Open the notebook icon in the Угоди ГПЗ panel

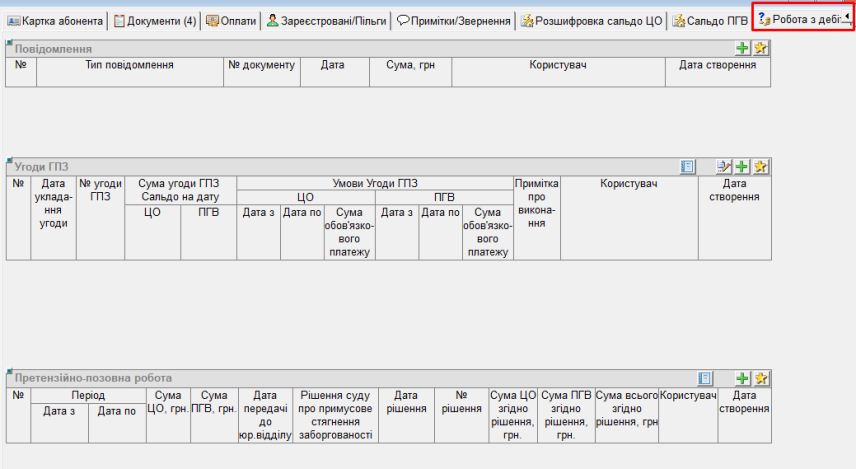pyautogui.click(x=688, y=167)
